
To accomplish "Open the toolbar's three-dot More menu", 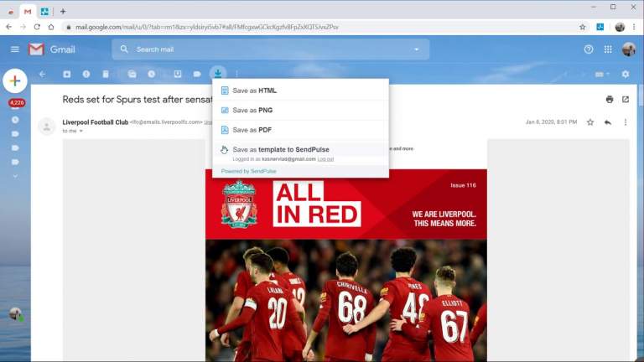I will (237, 74).
